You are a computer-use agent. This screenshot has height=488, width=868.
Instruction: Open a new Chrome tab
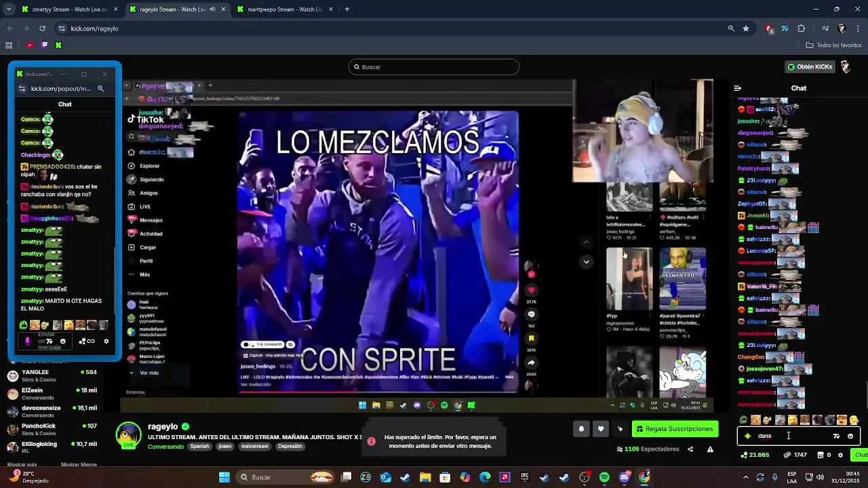click(347, 9)
